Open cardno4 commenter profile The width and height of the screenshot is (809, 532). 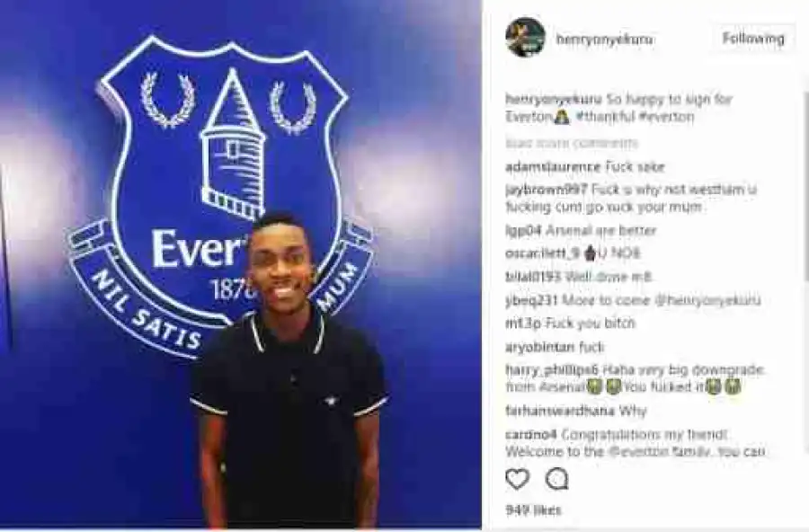tap(531, 434)
